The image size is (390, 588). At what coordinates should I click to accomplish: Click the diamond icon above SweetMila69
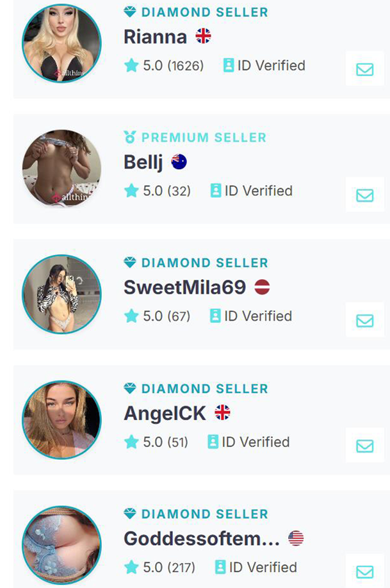(x=130, y=263)
